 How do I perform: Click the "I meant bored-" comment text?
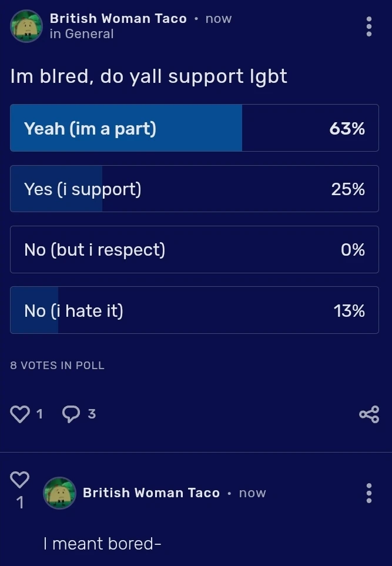102,544
